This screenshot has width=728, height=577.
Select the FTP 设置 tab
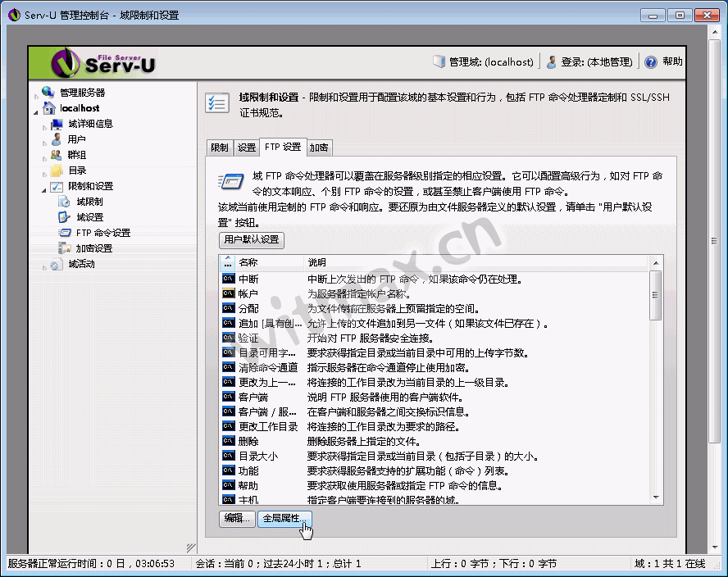click(283, 147)
